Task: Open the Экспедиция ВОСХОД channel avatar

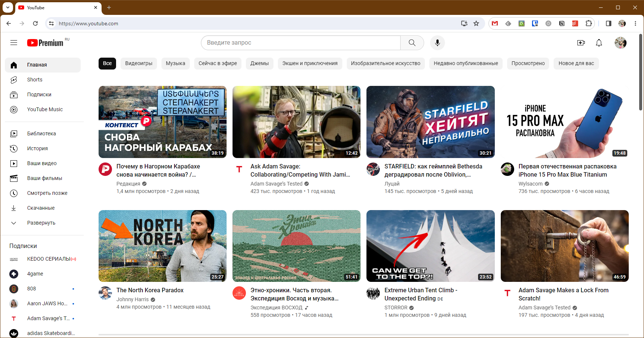Action: point(239,293)
